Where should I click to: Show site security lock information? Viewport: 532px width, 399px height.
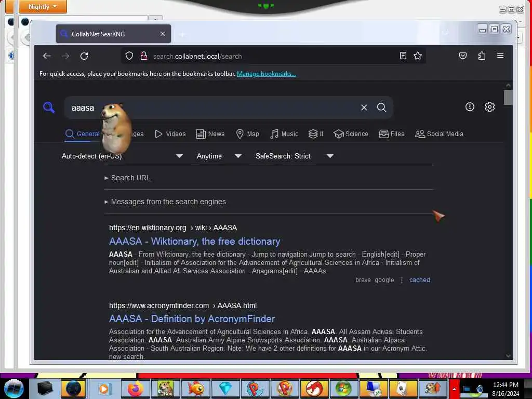[x=144, y=56]
